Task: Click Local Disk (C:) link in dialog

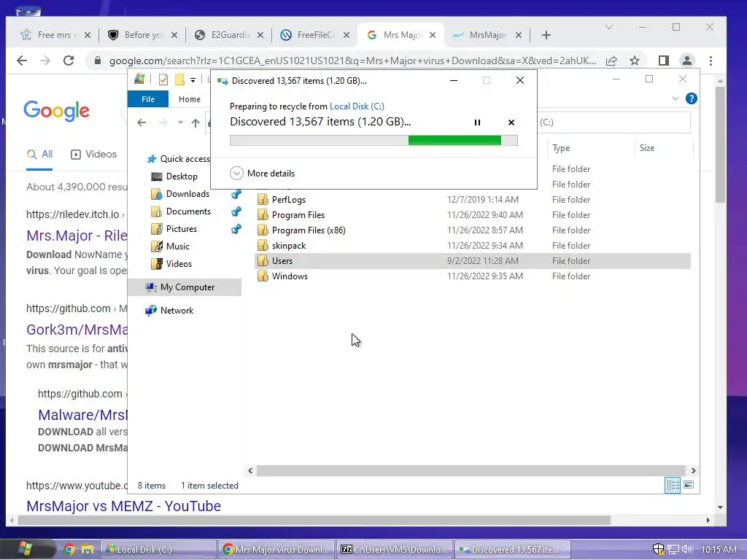Action: point(357,106)
